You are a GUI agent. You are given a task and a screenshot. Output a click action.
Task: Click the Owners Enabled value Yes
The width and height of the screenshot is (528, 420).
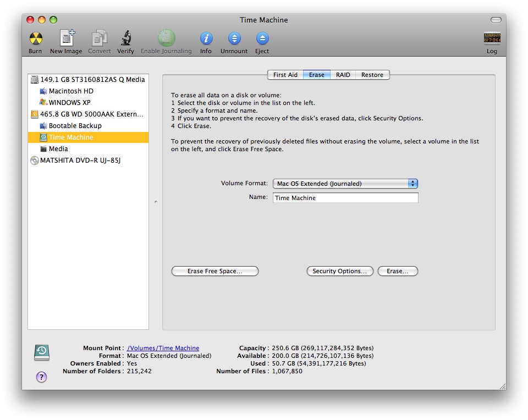click(x=132, y=363)
